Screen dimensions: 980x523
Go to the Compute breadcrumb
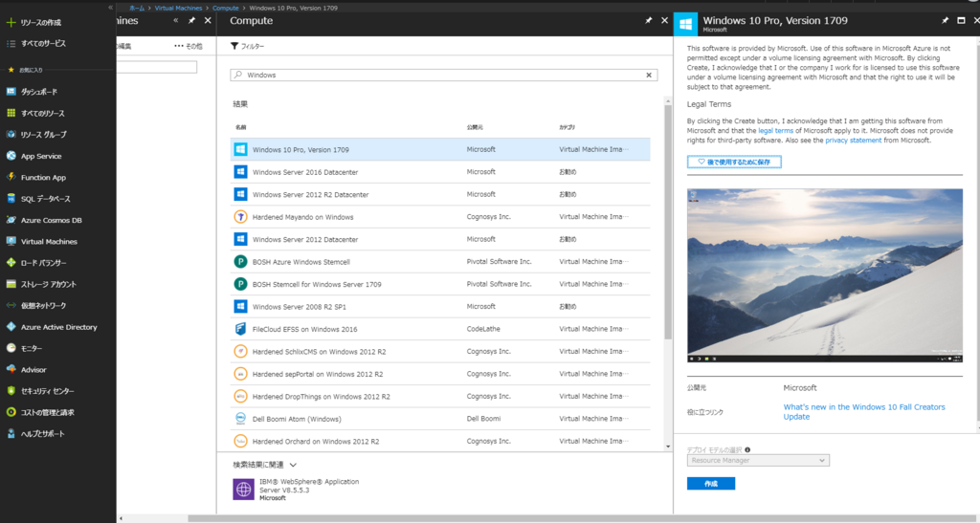click(226, 8)
